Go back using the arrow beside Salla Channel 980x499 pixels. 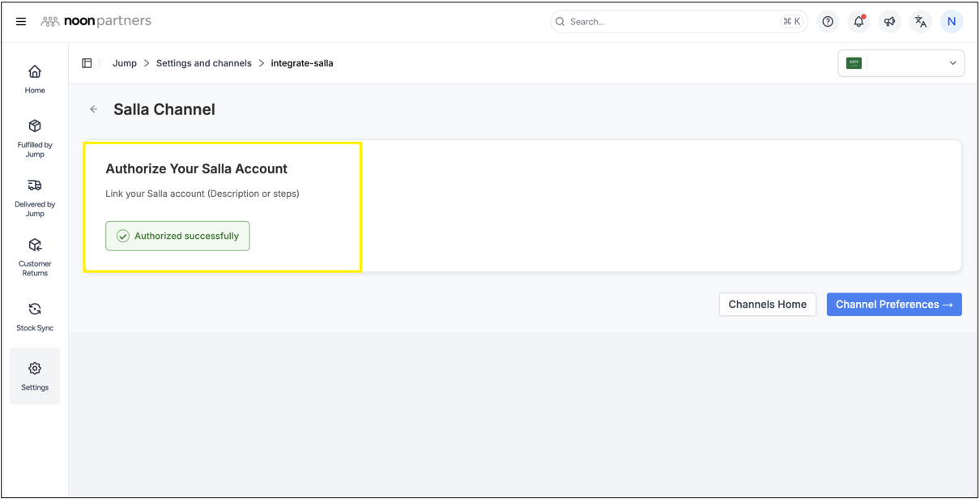pyautogui.click(x=94, y=109)
